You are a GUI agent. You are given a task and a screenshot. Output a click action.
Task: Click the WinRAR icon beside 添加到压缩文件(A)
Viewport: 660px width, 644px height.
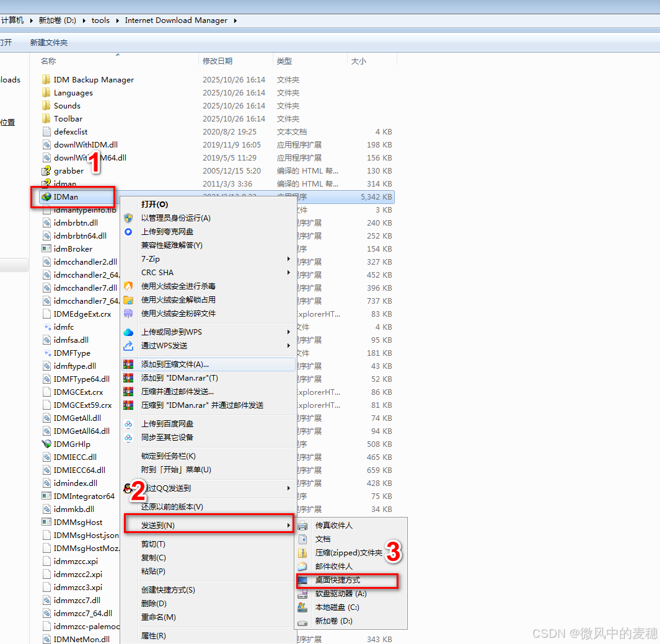click(128, 364)
